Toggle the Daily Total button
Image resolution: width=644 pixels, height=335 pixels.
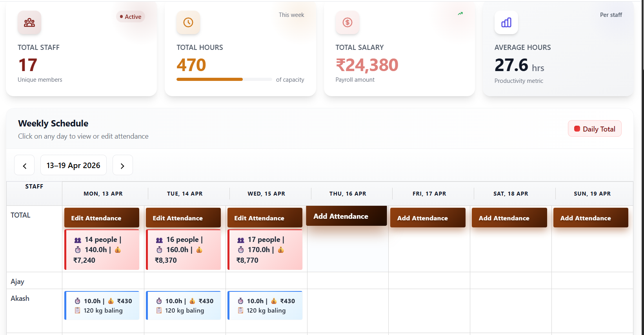click(595, 129)
